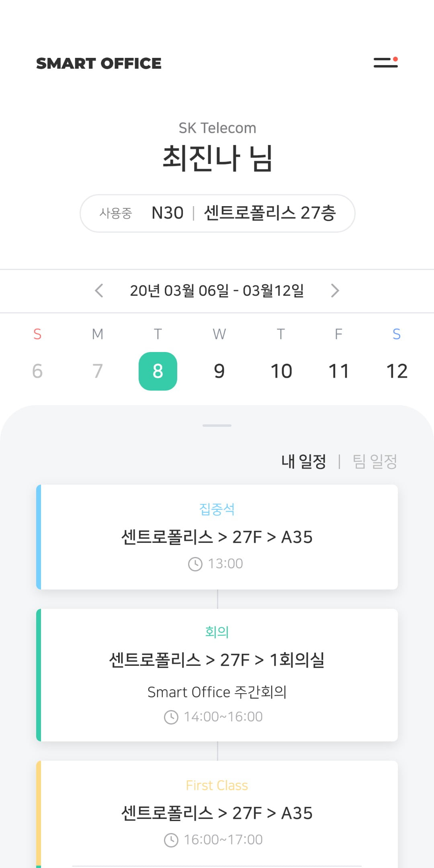Go to previous week with left chevron
Viewport: 434px width, 868px height.
(99, 291)
